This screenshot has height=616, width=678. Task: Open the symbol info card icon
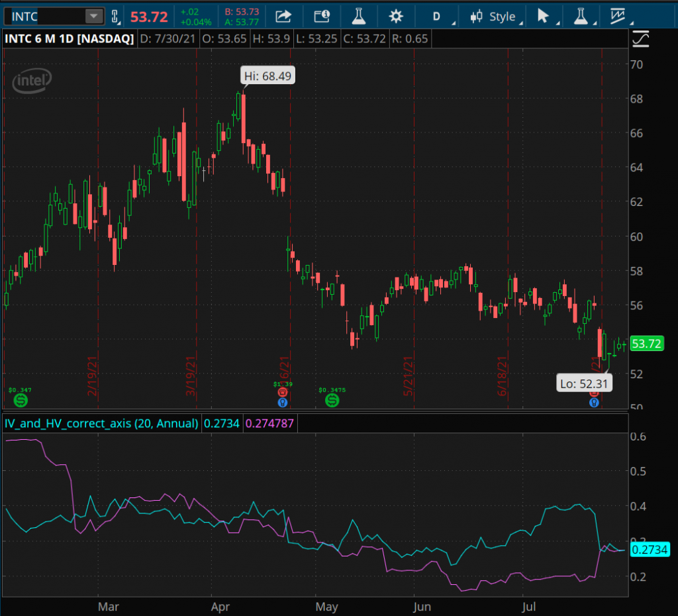tap(322, 17)
